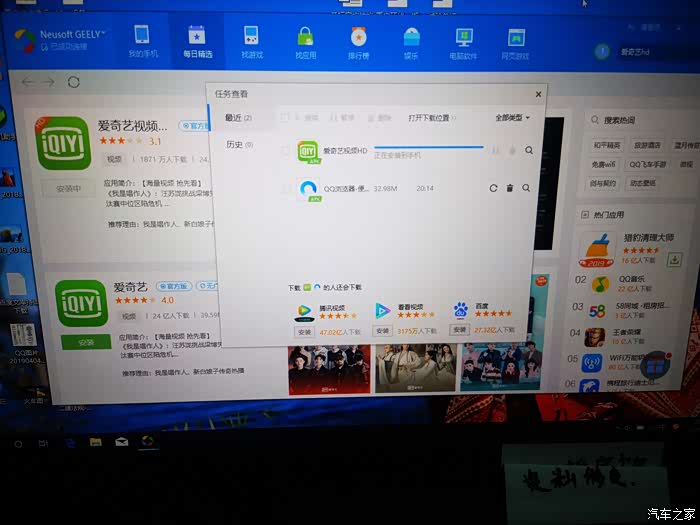Viewport: 700px width, 525px height.
Task: Click the 爱奇艺视频HD install progress bar
Action: click(x=429, y=146)
